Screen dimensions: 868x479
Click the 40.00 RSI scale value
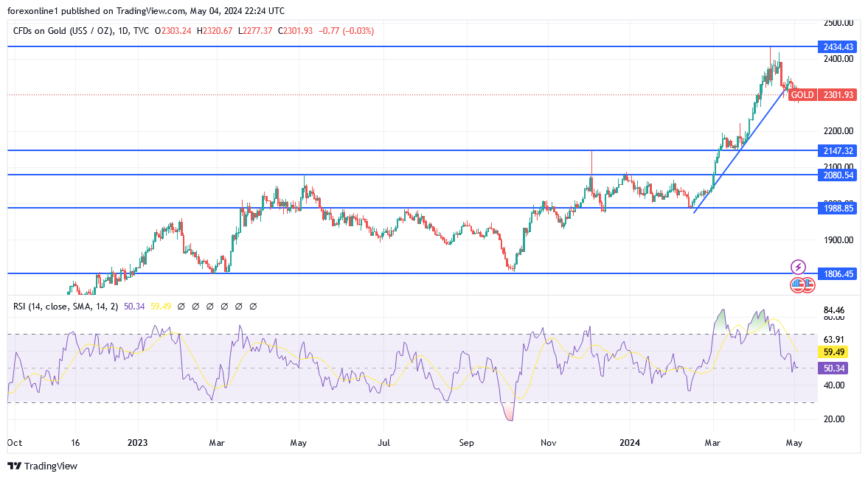[x=833, y=385]
